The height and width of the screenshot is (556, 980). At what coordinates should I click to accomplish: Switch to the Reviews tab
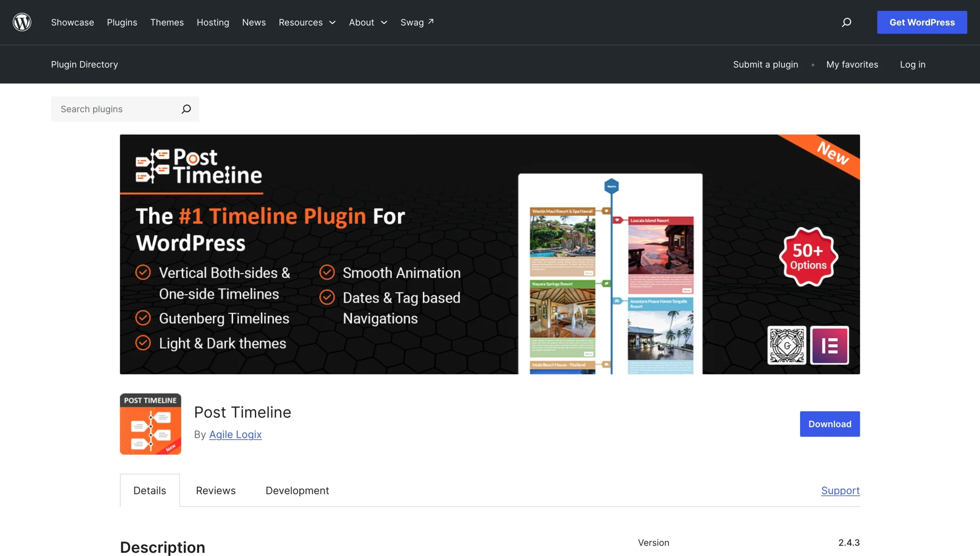click(x=216, y=491)
